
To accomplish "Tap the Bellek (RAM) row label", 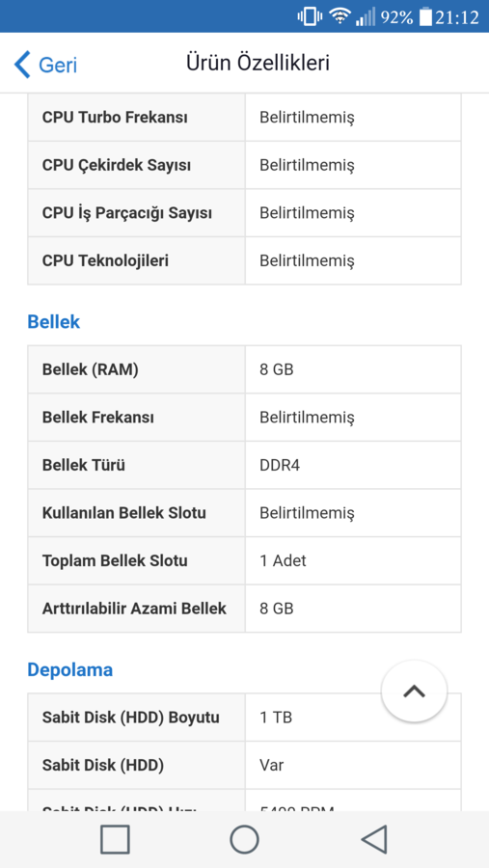I will (x=91, y=369).
